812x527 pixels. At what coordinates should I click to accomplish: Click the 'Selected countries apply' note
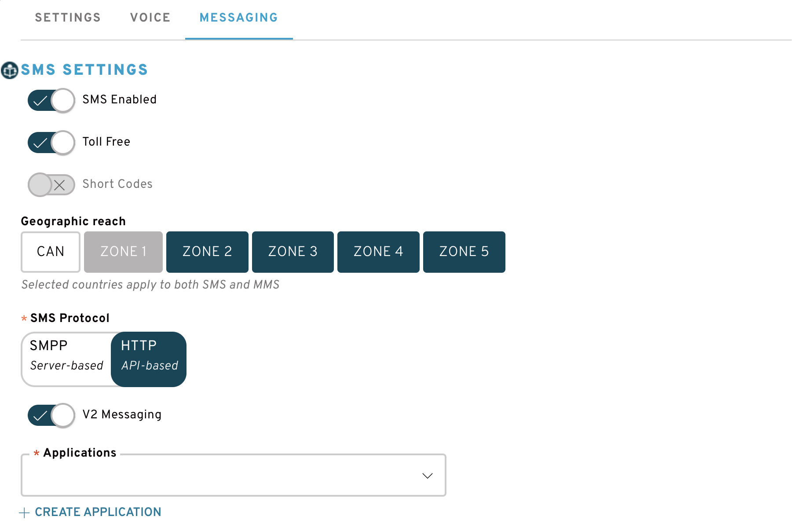[x=150, y=285]
